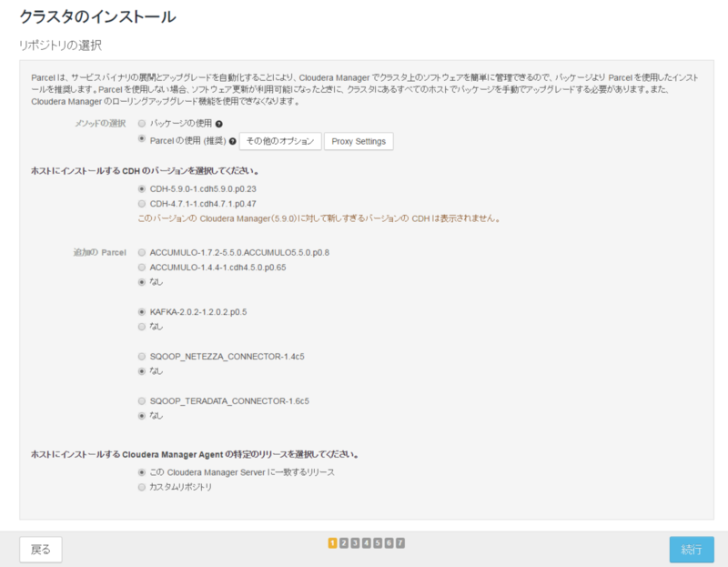Select Parcel の使用 (推奨) radio option

tap(142, 139)
